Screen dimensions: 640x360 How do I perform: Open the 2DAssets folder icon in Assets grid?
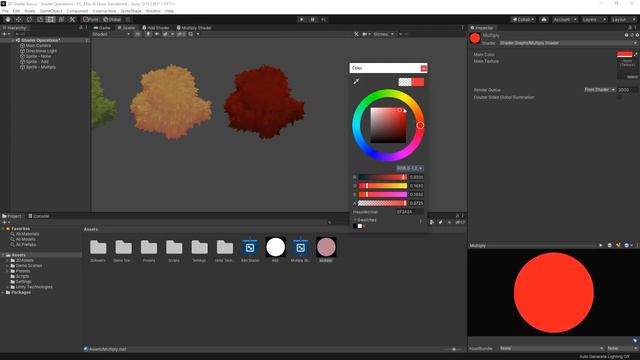[x=98, y=247]
